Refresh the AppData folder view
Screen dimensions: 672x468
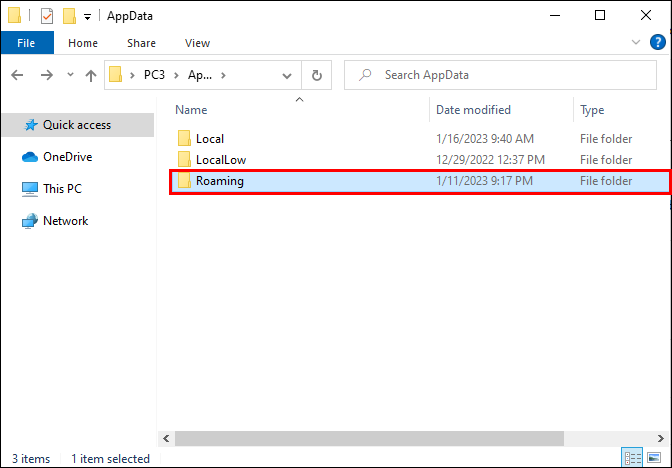tap(317, 75)
